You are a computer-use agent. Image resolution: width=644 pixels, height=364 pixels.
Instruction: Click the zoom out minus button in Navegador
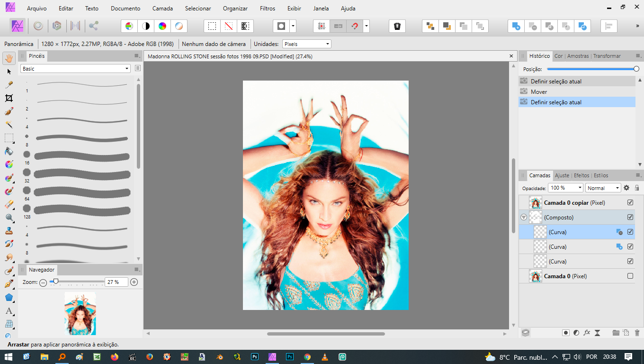click(43, 282)
